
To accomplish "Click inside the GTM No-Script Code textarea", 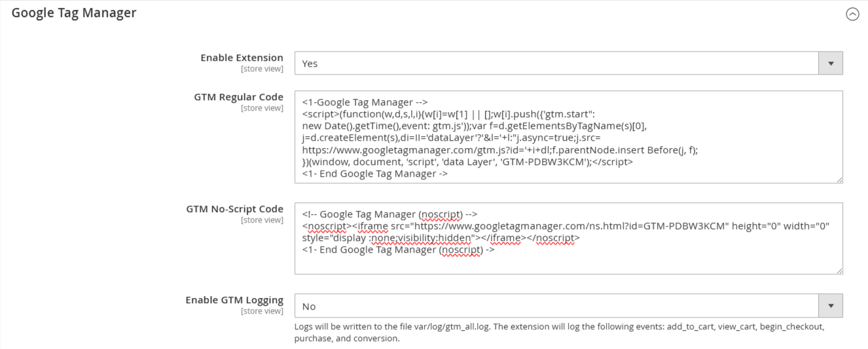I will [568, 238].
